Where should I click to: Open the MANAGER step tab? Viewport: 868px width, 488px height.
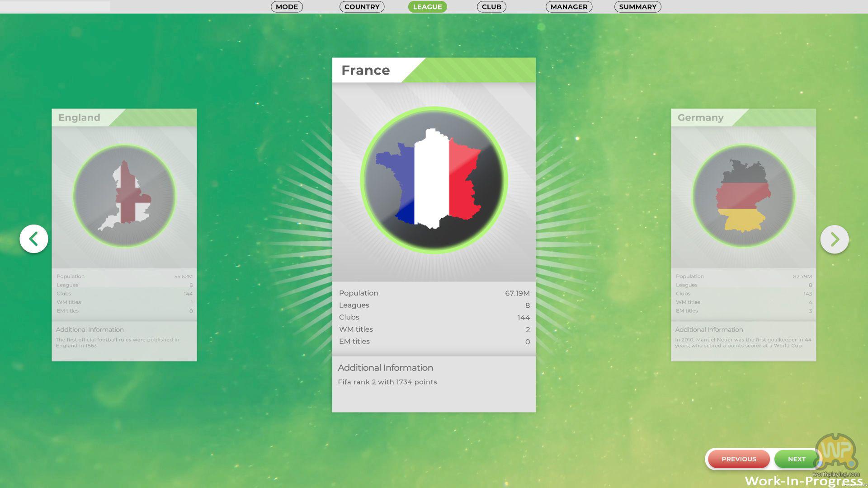[x=569, y=7]
